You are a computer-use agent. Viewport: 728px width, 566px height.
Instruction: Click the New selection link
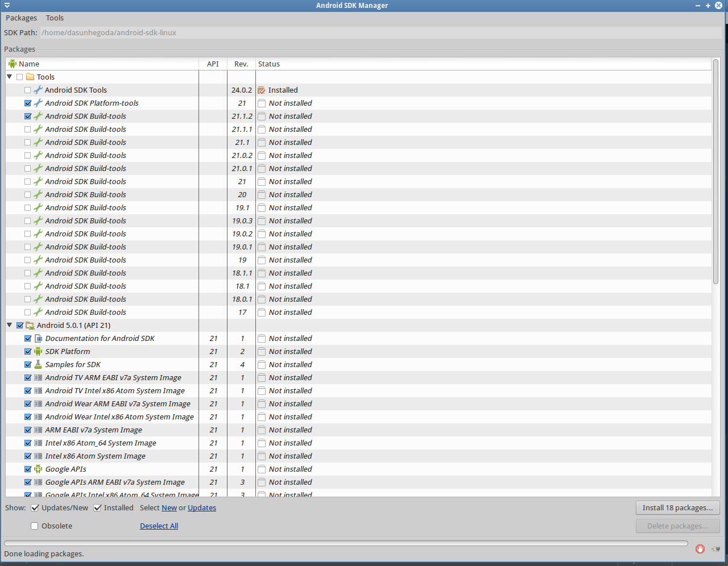(169, 507)
